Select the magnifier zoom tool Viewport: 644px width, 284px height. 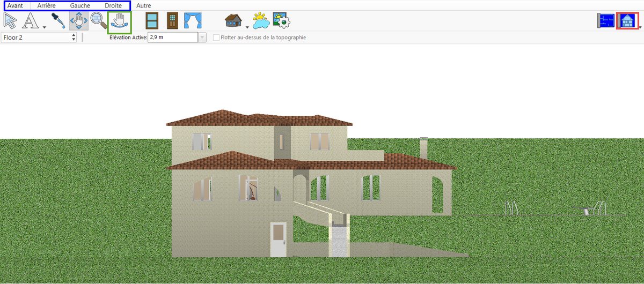99,21
